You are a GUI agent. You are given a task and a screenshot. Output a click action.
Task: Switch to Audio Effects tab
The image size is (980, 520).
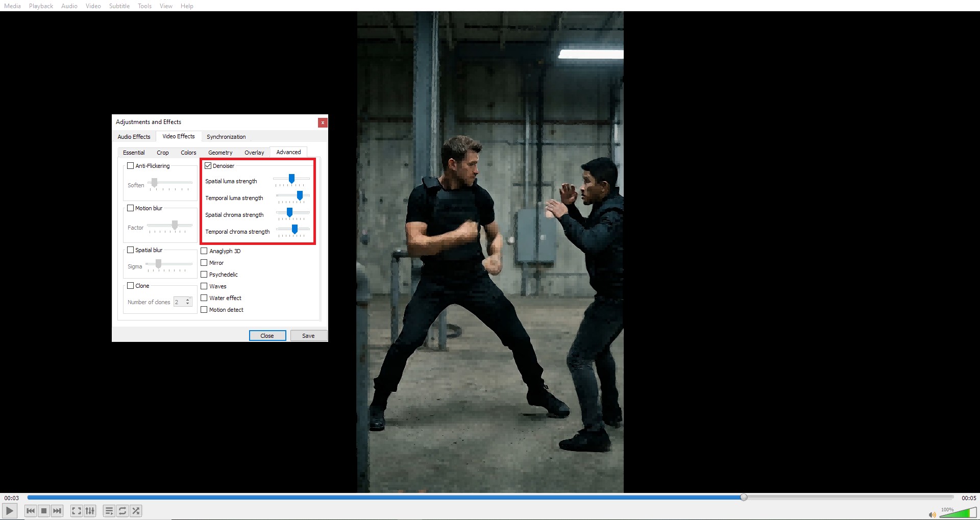click(x=134, y=137)
